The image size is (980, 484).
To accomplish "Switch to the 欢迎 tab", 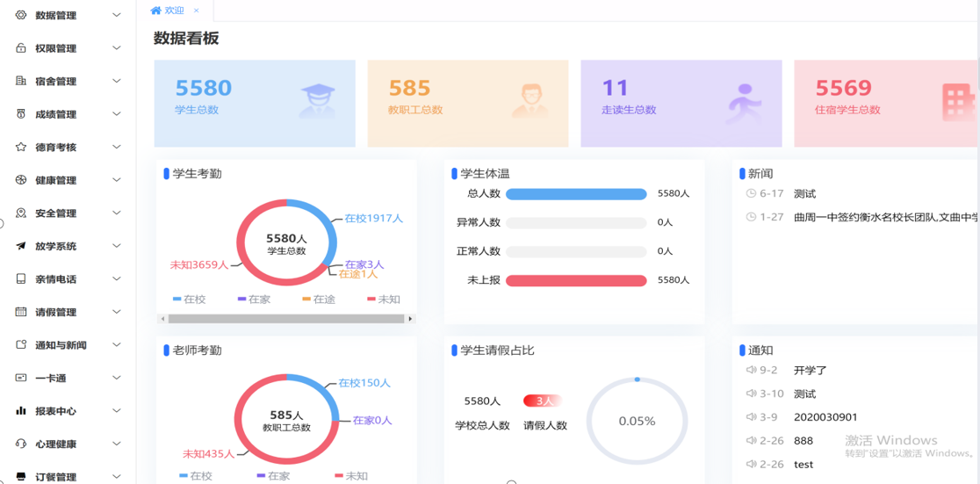I will pyautogui.click(x=175, y=10).
